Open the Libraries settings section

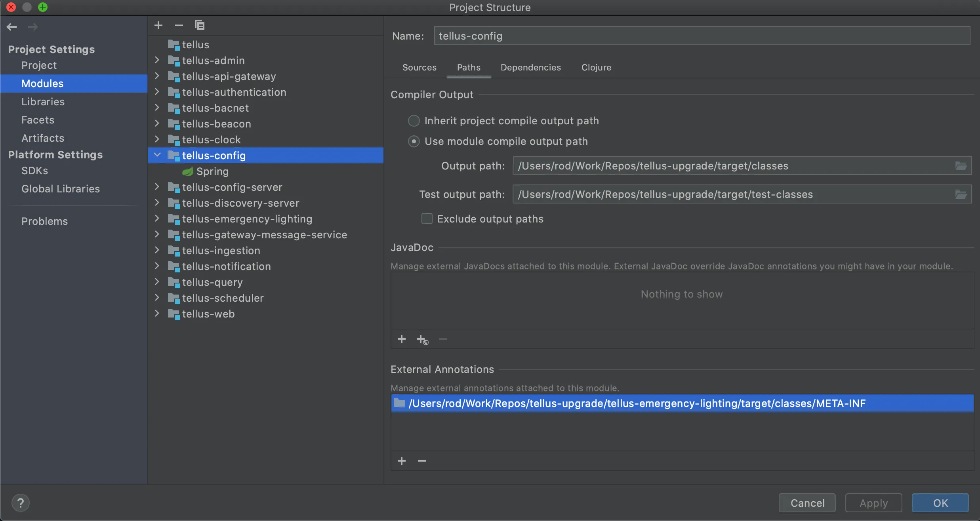[x=43, y=102]
